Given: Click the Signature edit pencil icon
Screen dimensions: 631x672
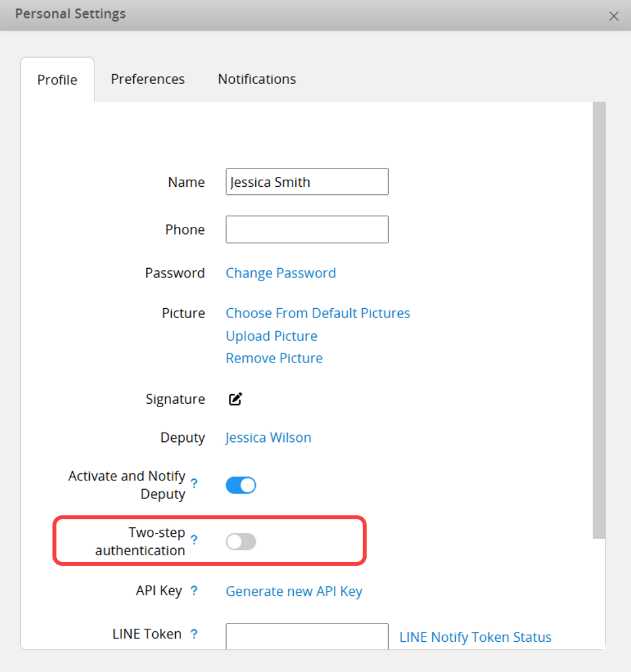Looking at the screenshot, I should 235,399.
